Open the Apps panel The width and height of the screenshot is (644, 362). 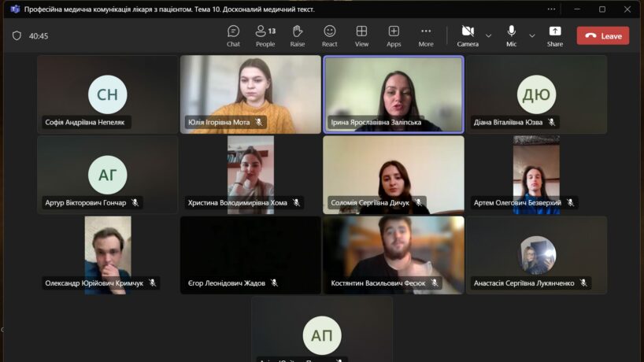coord(394,35)
